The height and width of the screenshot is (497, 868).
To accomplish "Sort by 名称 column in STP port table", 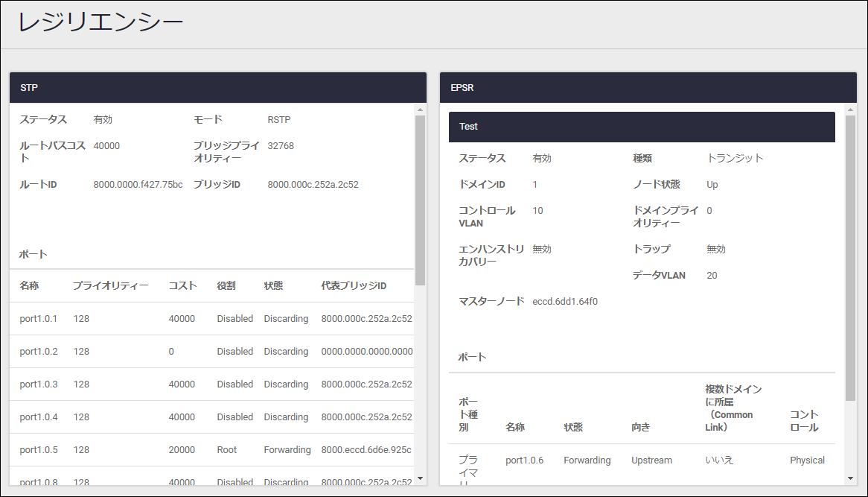I will point(30,286).
